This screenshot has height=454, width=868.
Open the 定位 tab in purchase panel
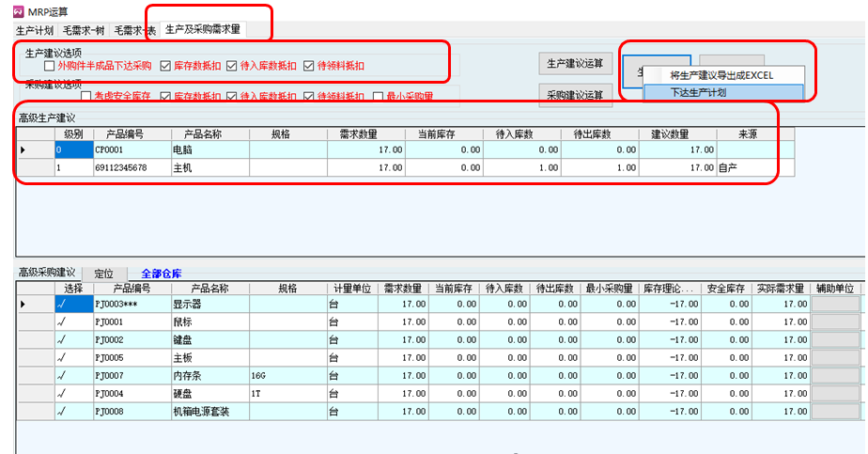[x=104, y=273]
